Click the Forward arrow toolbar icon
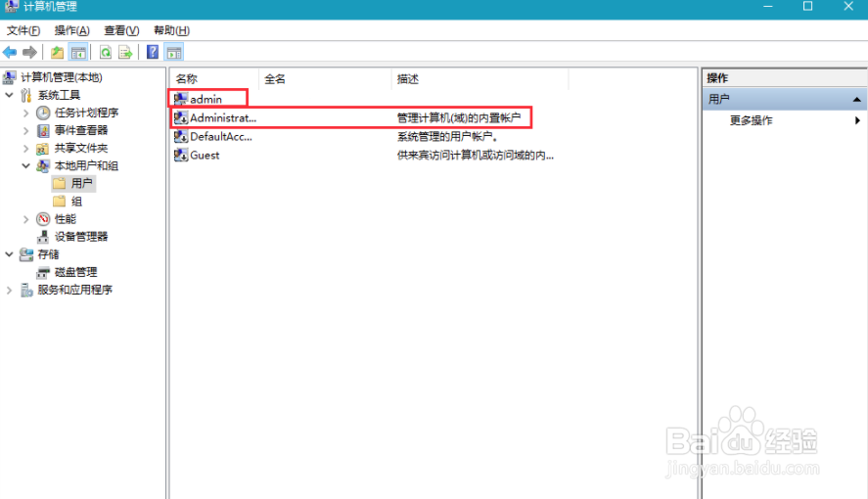Image resolution: width=868 pixels, height=499 pixels. tap(30, 53)
